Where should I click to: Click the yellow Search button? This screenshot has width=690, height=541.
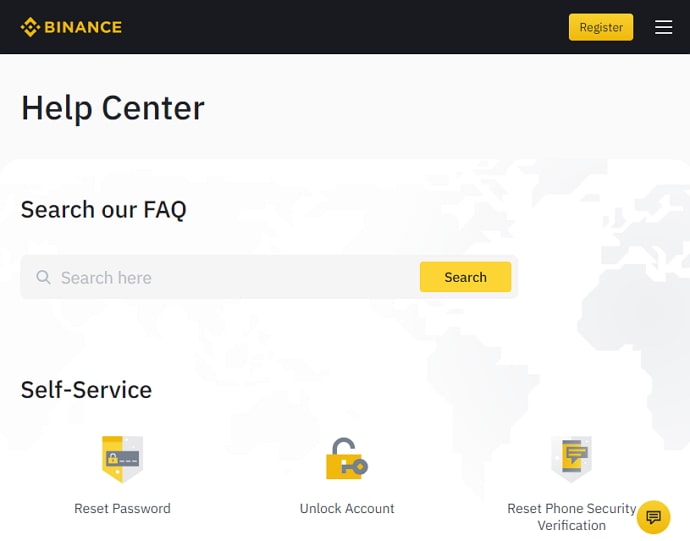click(x=465, y=277)
